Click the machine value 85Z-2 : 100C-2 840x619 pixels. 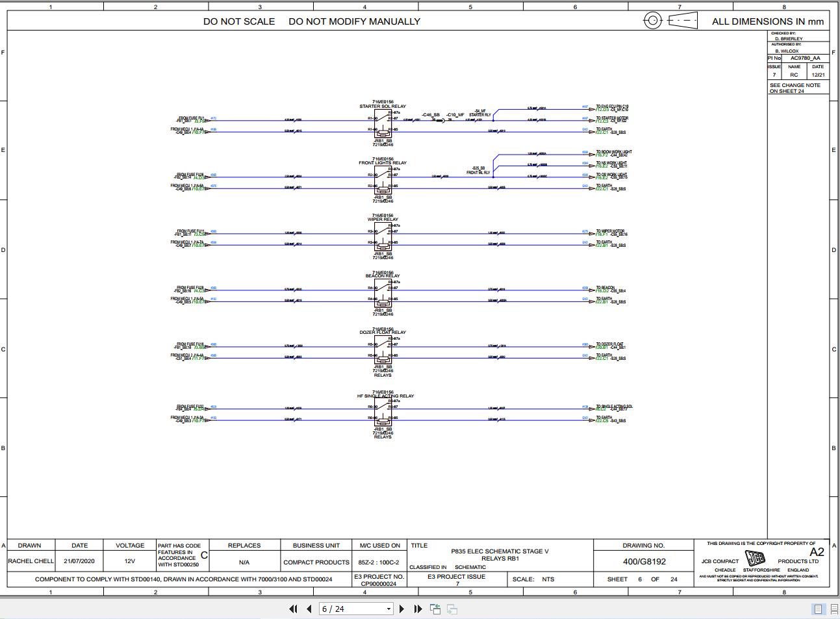[x=379, y=562]
